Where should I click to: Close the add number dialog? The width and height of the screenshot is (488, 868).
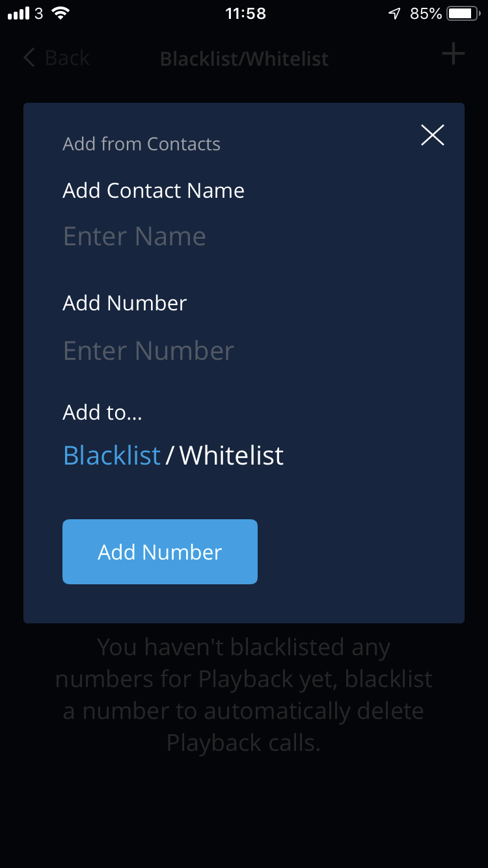click(x=432, y=135)
